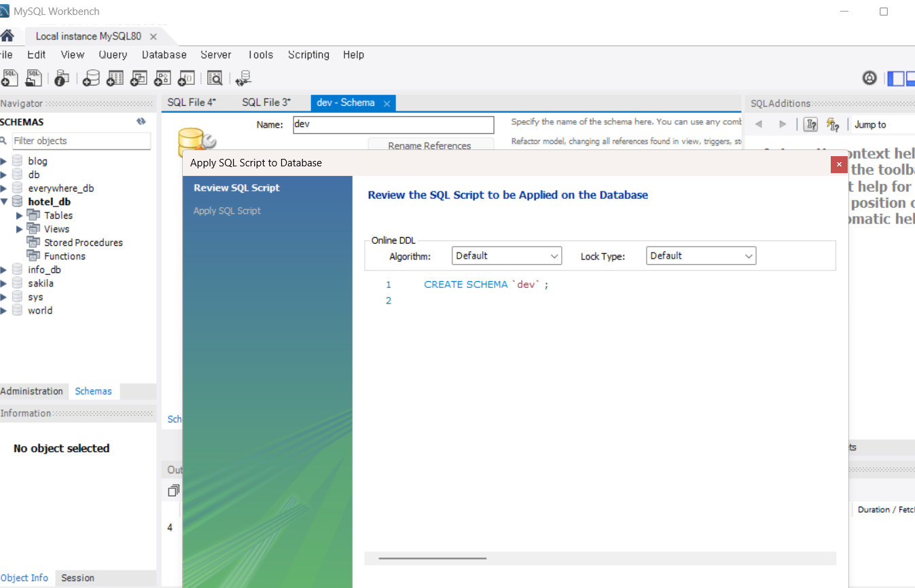Select Functions under hotel_db

[65, 256]
